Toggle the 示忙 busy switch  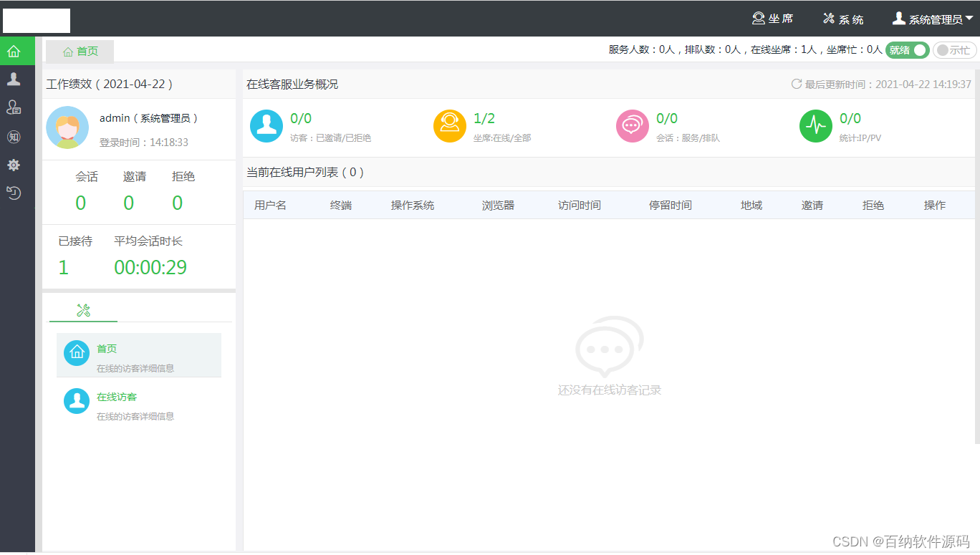[954, 50]
